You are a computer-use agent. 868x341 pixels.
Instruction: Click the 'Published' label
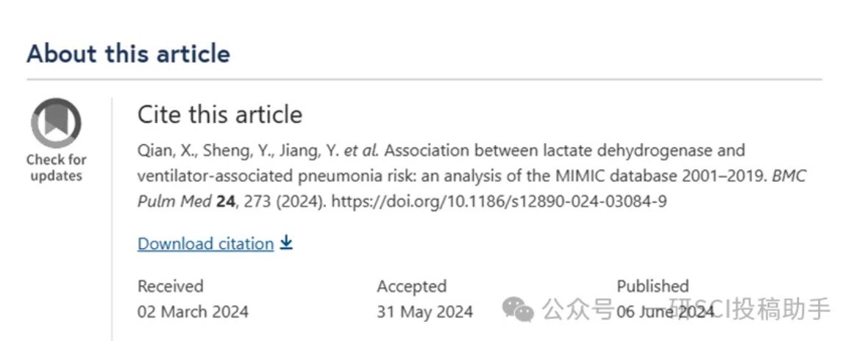[652, 286]
